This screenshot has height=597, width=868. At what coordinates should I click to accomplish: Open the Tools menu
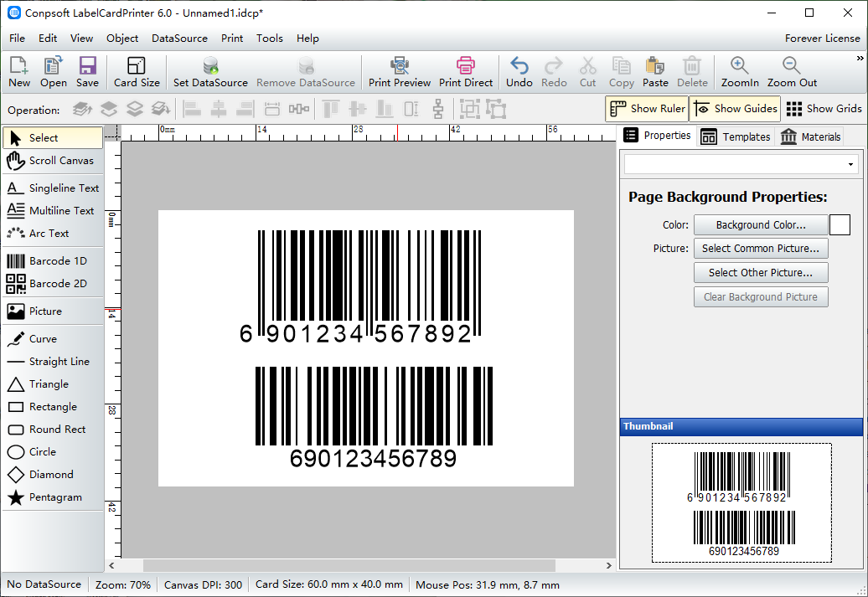[x=270, y=39]
